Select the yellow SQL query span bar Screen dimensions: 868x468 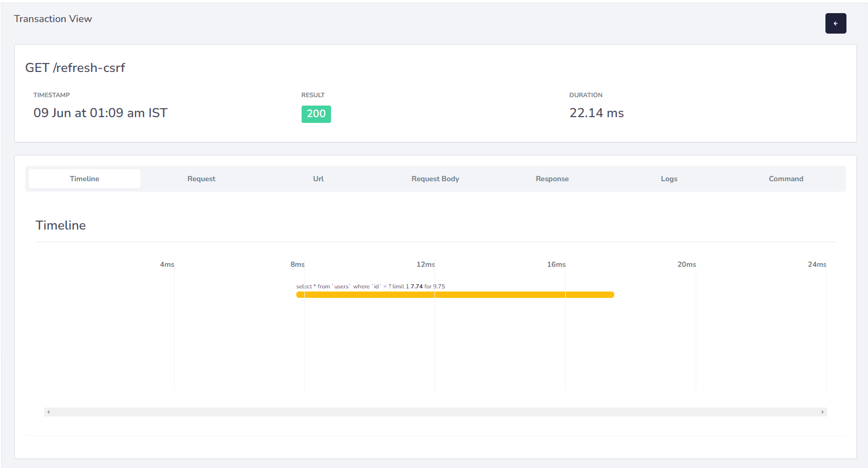[x=455, y=295]
